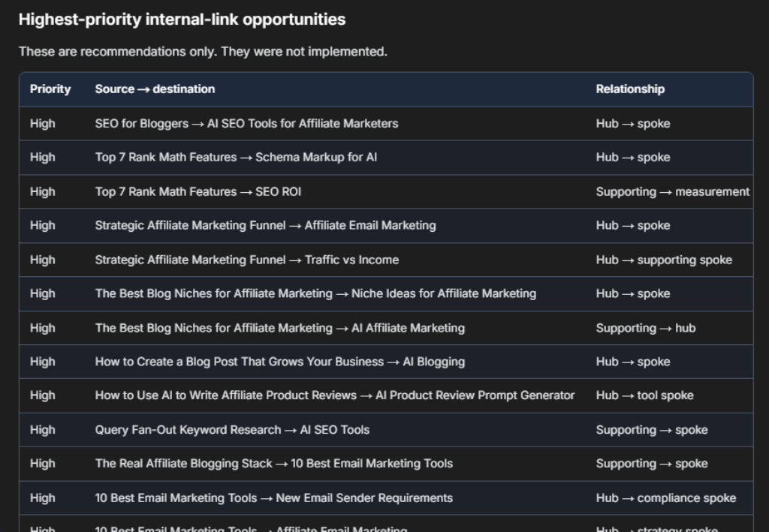This screenshot has height=532, width=769.
Task: Select 'The Best Blog Niches for Affiliate Marketing → AI Affiliate Marketing'
Action: tap(280, 328)
